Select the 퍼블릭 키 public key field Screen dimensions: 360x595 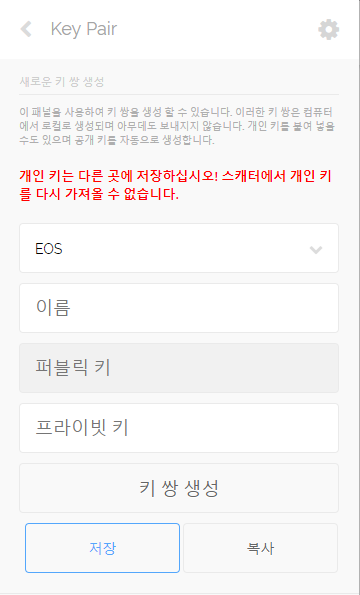tap(179, 368)
